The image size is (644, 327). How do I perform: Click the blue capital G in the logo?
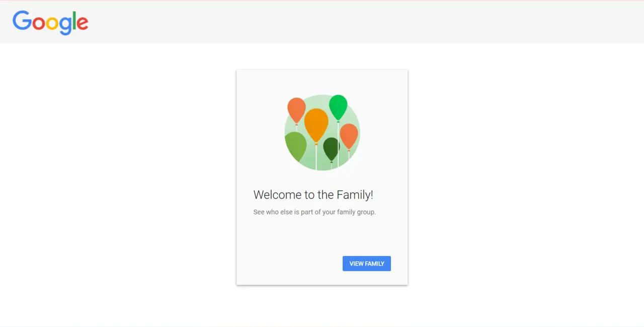[22, 21]
